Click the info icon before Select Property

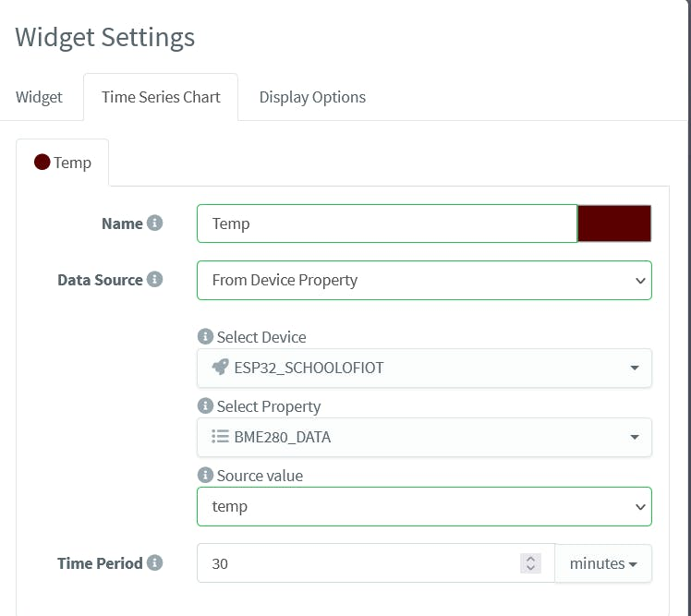(205, 406)
